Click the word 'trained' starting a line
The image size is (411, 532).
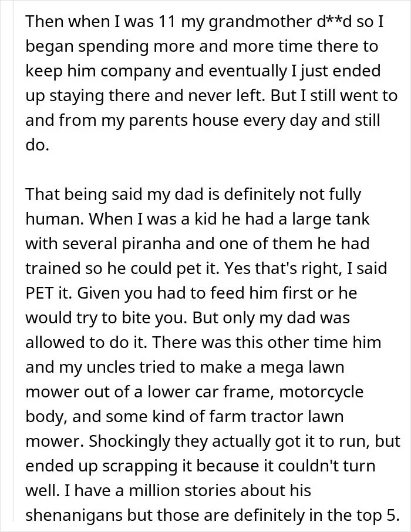[52, 269]
